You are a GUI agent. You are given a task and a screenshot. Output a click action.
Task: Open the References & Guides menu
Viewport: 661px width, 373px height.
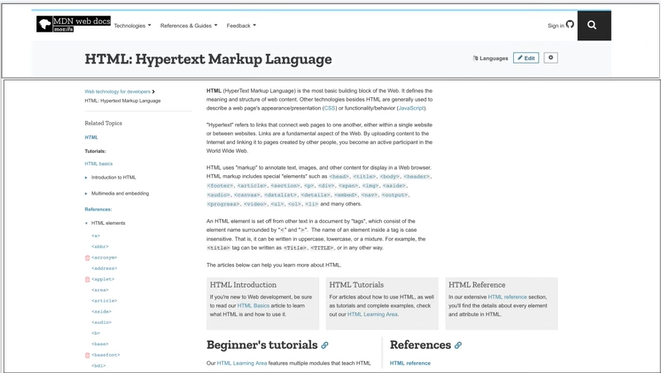(189, 26)
